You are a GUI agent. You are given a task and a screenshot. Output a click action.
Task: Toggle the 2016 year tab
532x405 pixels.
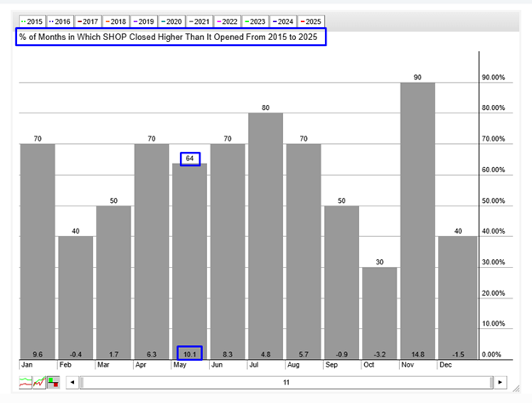pyautogui.click(x=61, y=21)
